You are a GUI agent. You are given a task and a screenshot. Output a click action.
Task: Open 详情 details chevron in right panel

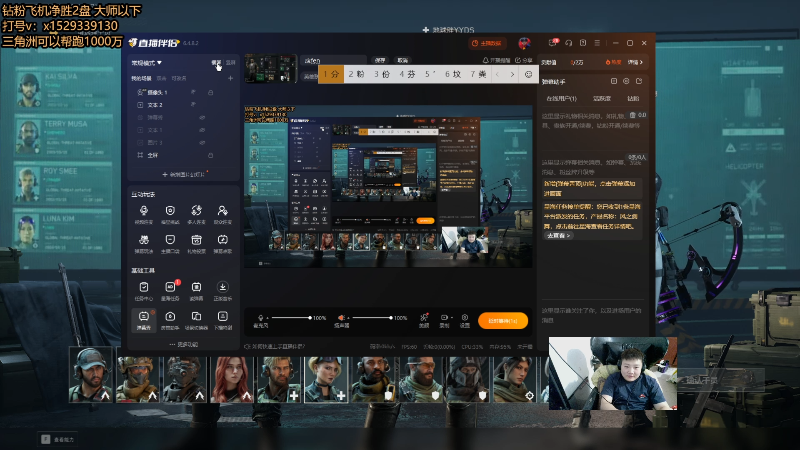[635, 62]
